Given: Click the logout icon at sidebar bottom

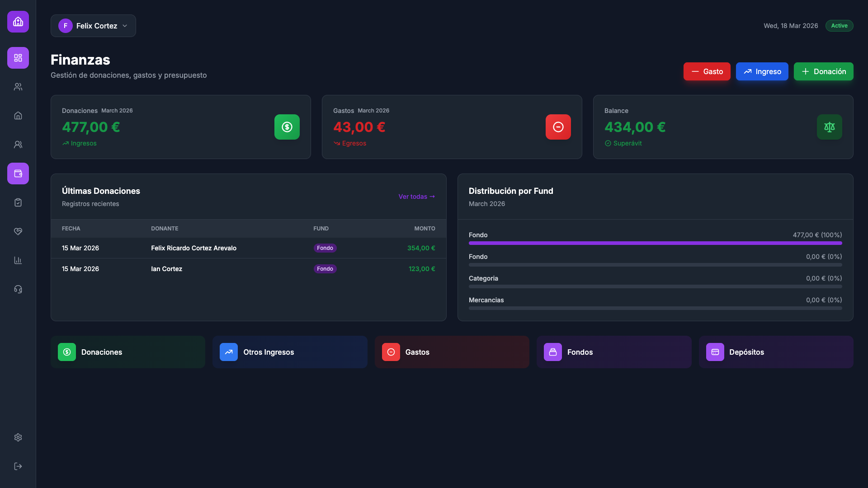Looking at the screenshot, I should coord(18,466).
